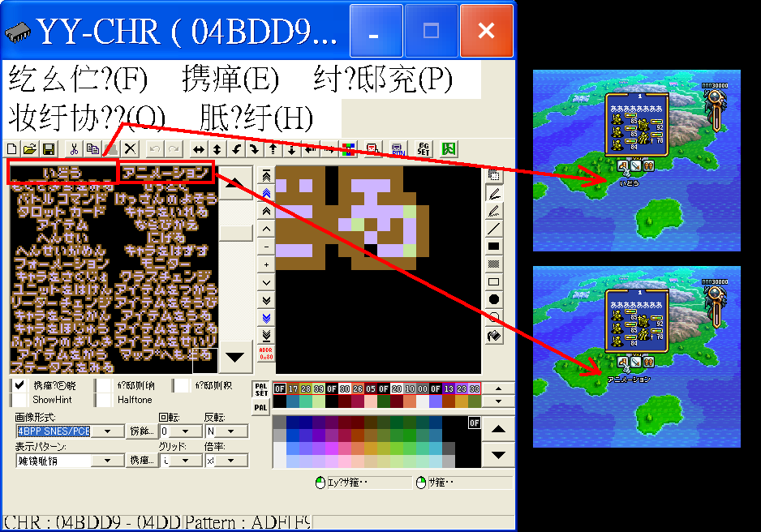Step the palette set up with small arrow

tap(498, 388)
